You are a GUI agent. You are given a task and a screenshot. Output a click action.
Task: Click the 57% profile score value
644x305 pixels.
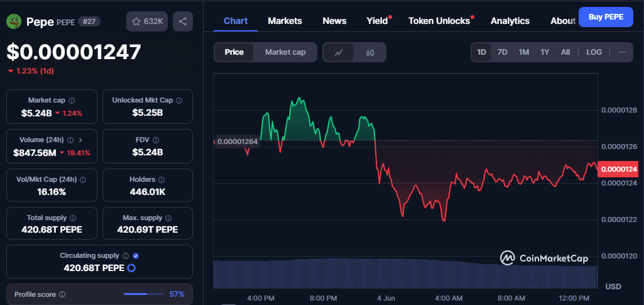click(177, 294)
